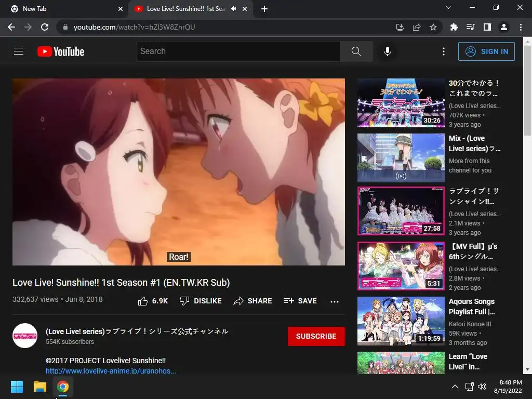Share the video via the Share arrow
The width and height of the screenshot is (532, 399).
(x=253, y=301)
